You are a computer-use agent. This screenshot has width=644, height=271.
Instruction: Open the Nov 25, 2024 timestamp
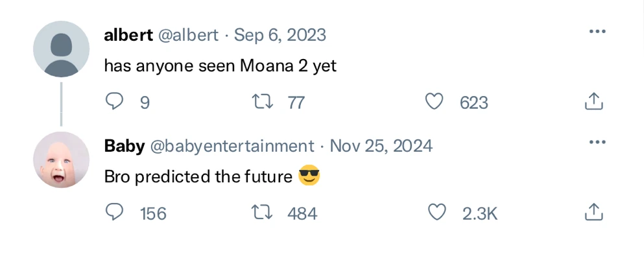pos(381,146)
